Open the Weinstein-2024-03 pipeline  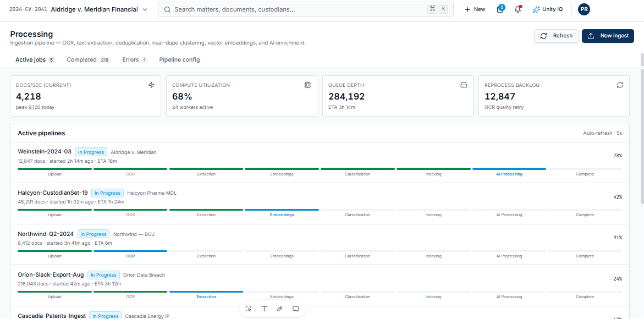click(x=45, y=151)
